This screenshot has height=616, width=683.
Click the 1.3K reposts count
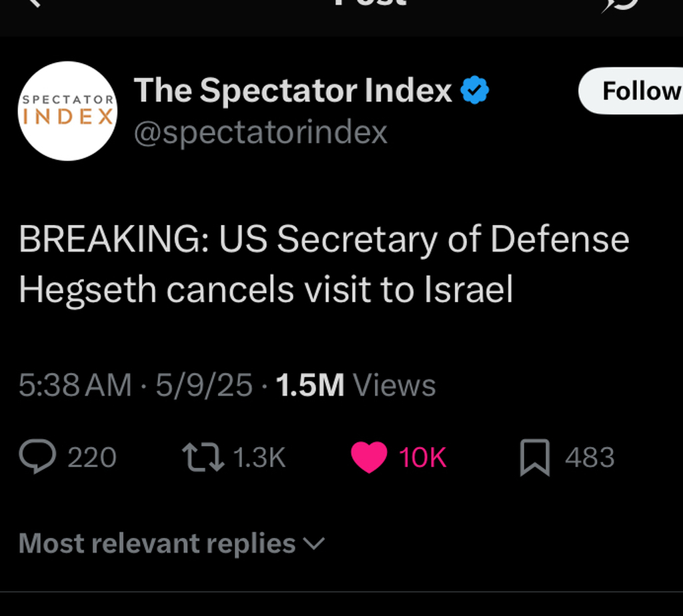[x=259, y=458]
